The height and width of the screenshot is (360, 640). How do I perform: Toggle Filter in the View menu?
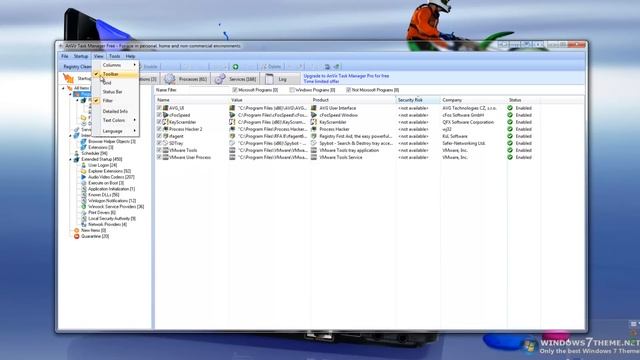point(116,100)
